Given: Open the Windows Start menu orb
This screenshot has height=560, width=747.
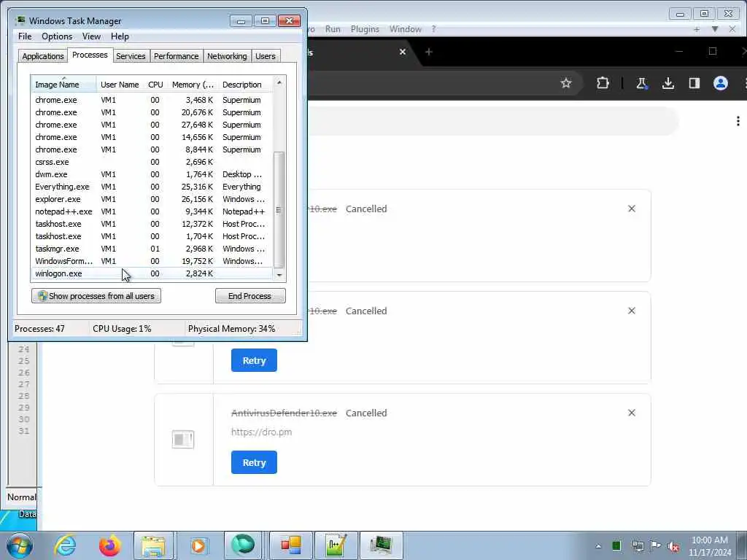Looking at the screenshot, I should pos(20,545).
